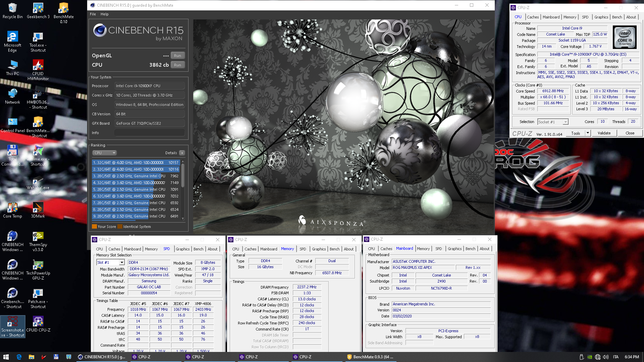The image size is (644, 362).
Task: Launch 3DMark desktop icon
Action: point(38,210)
